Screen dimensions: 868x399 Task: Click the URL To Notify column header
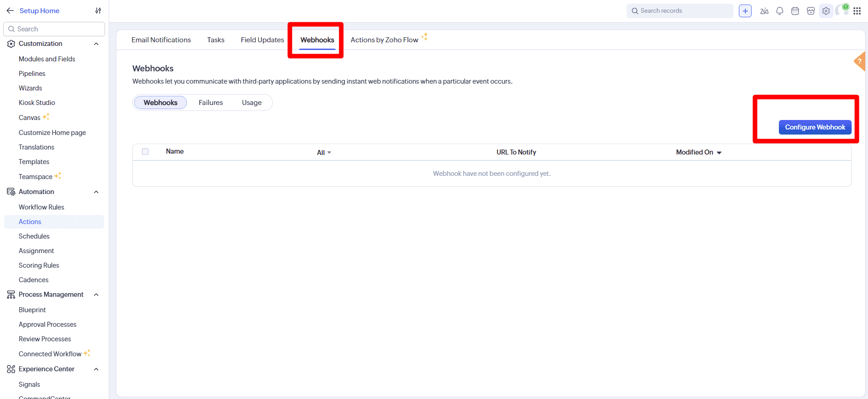[x=516, y=152]
